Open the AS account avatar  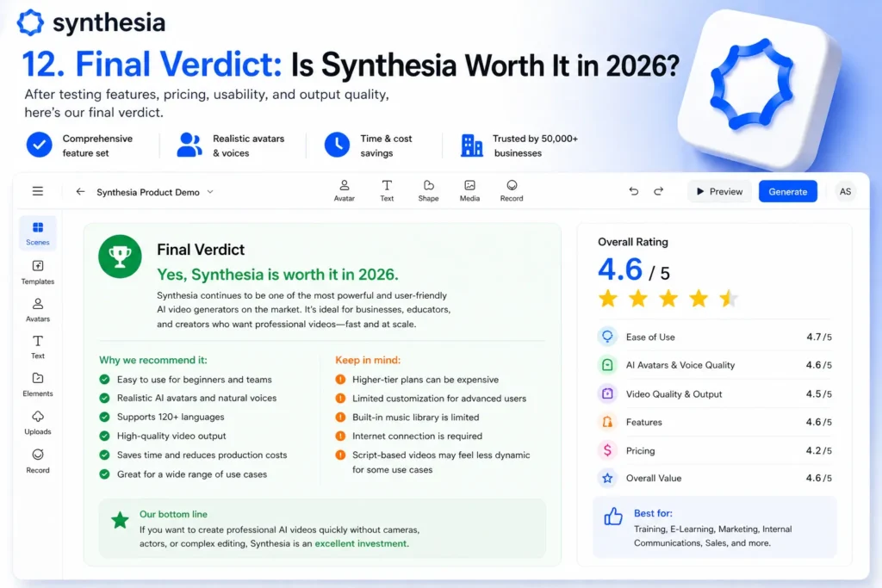845,192
